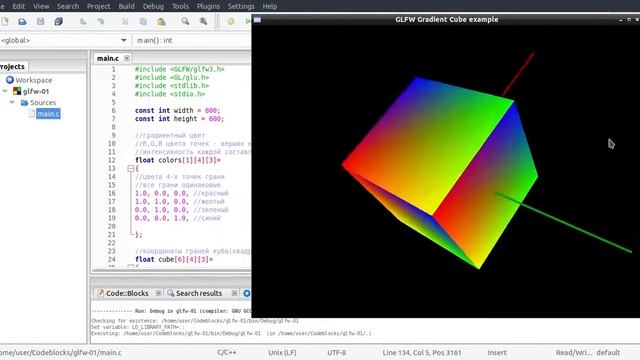The width and height of the screenshot is (640, 360).
Task: Click the GLFW Gradient Cube example title bar
Action: pyautogui.click(x=447, y=19)
